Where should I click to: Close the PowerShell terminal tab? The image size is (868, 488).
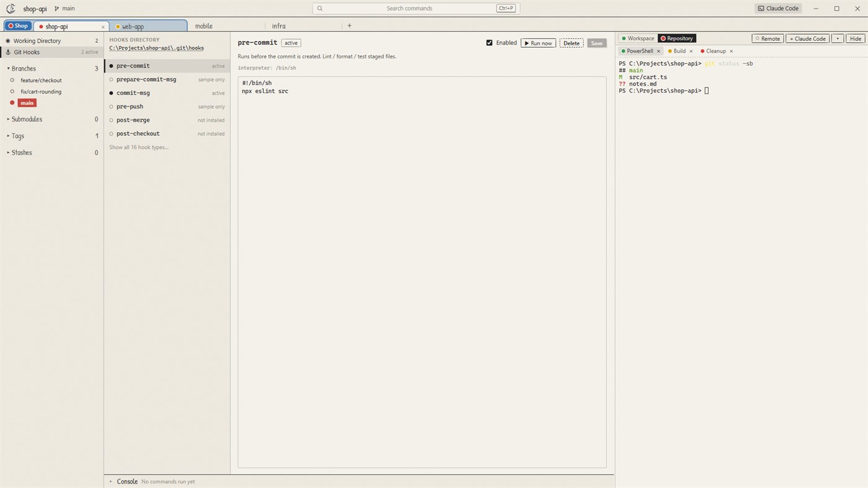coord(659,51)
